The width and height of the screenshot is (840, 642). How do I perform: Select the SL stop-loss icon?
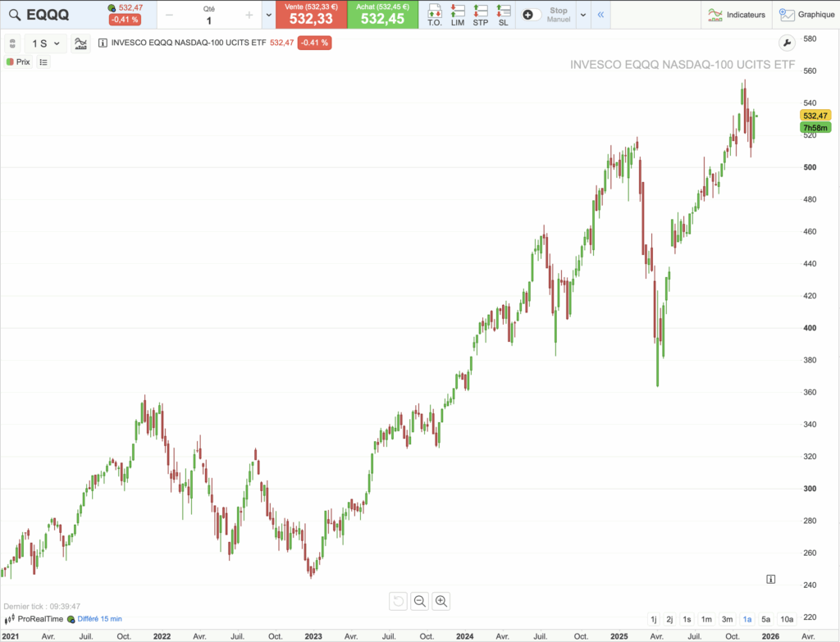pos(503,14)
